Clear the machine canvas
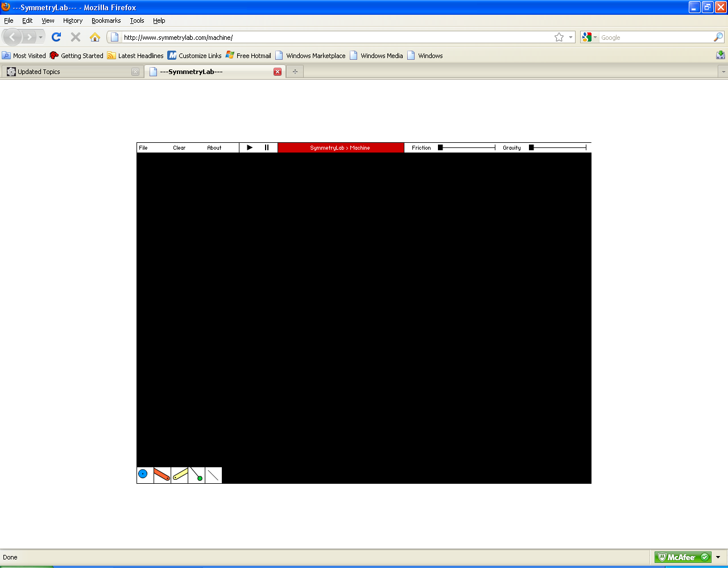The height and width of the screenshot is (568, 728). point(179,147)
